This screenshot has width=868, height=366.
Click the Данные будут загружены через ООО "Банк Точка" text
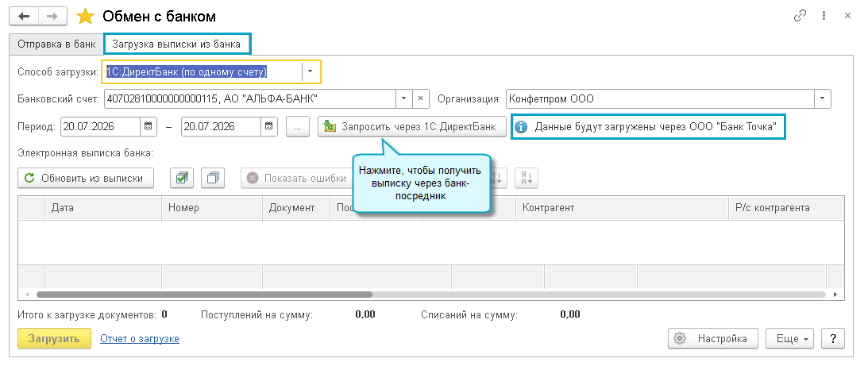(x=655, y=127)
